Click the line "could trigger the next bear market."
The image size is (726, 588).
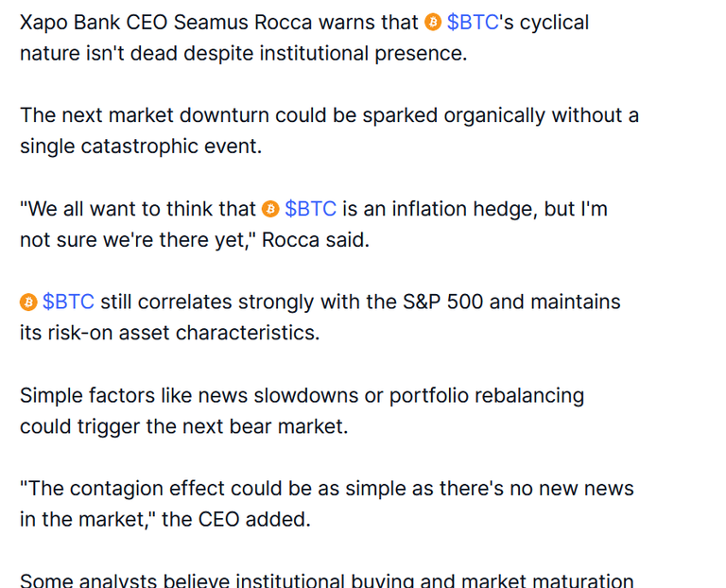(x=183, y=426)
